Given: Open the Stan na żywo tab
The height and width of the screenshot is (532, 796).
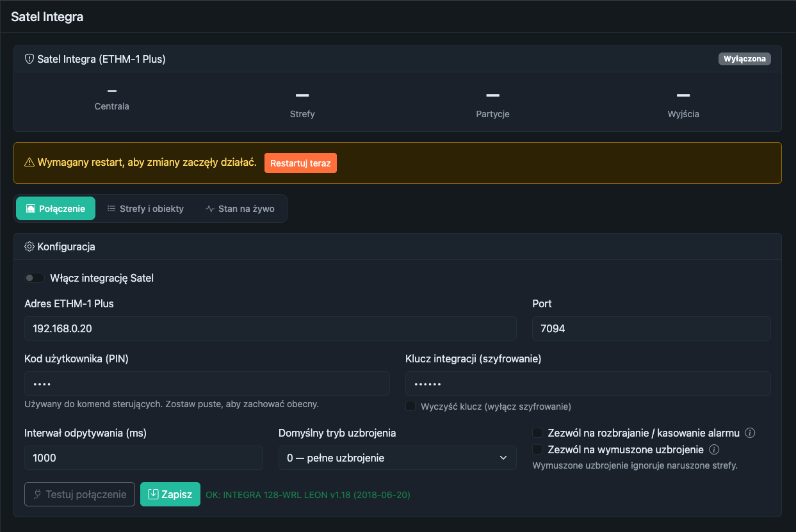Looking at the screenshot, I should [240, 209].
